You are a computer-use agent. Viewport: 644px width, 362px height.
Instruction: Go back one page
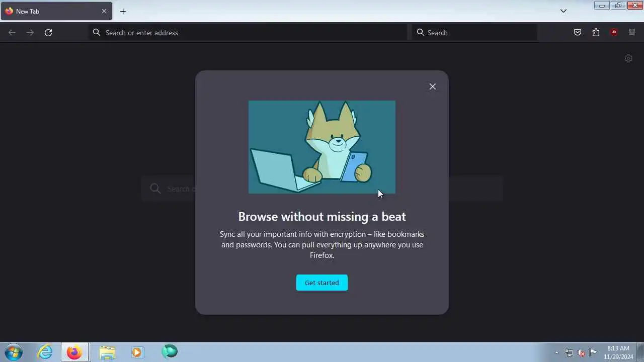12,33
